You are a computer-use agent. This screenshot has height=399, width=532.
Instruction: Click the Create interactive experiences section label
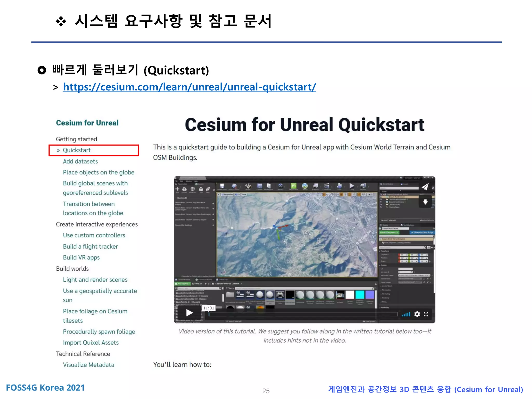tap(97, 224)
